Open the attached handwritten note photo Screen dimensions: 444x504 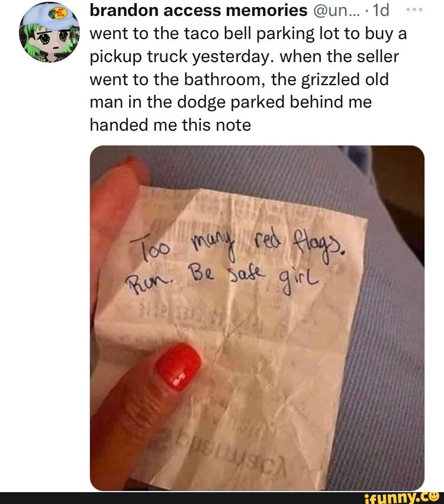click(x=257, y=318)
